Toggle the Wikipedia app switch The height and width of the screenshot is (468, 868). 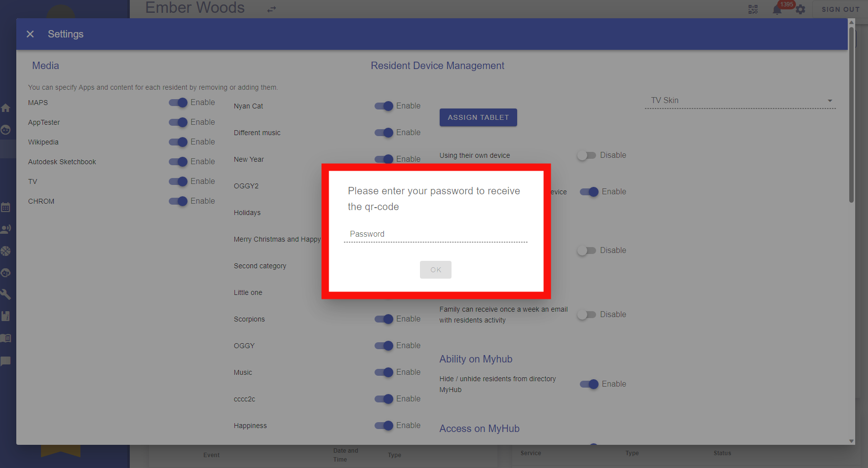coord(178,142)
